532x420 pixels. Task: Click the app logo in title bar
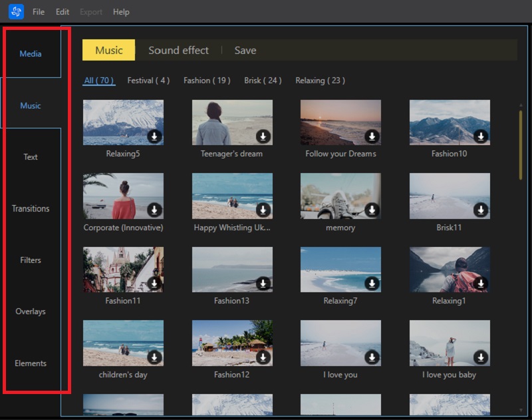pyautogui.click(x=16, y=12)
